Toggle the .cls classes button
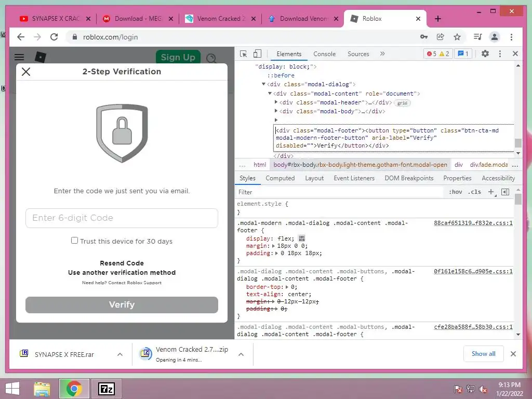 474,192
